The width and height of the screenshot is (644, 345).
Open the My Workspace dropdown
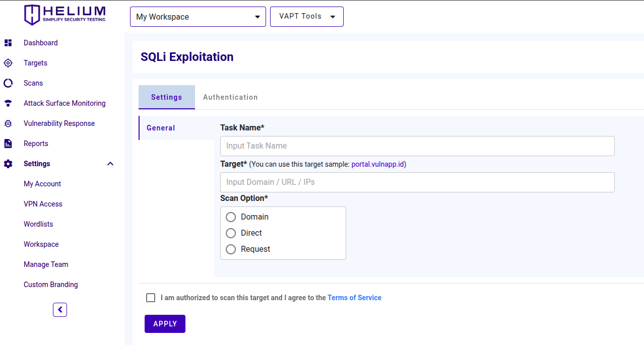coord(198,16)
